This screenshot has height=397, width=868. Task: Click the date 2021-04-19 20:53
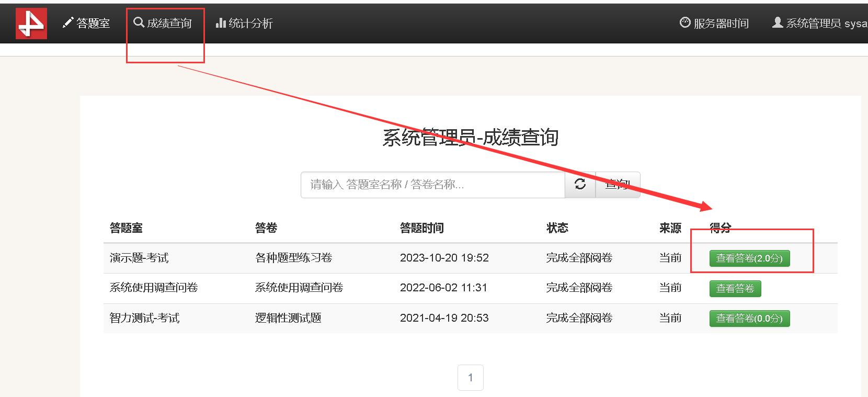click(x=444, y=318)
